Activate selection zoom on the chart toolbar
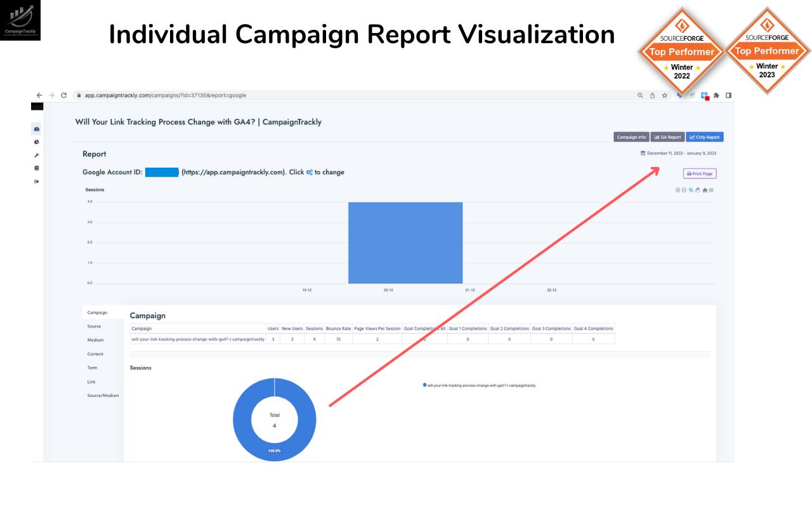 (691, 190)
